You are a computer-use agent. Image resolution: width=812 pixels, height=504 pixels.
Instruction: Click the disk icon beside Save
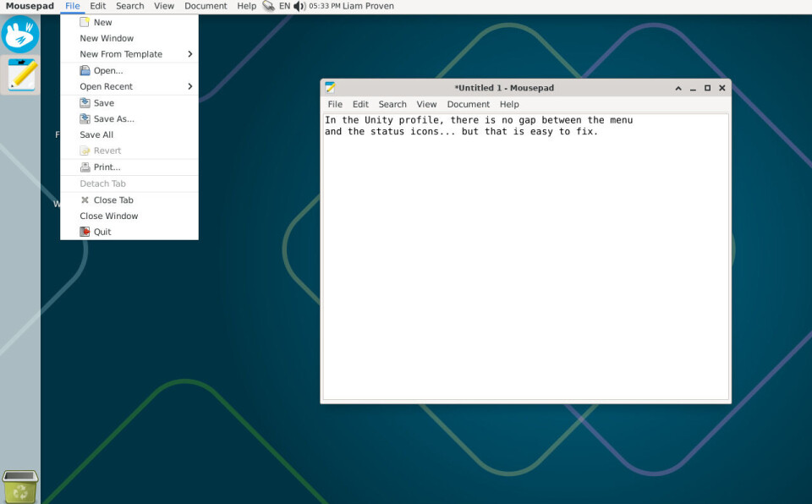click(x=85, y=103)
